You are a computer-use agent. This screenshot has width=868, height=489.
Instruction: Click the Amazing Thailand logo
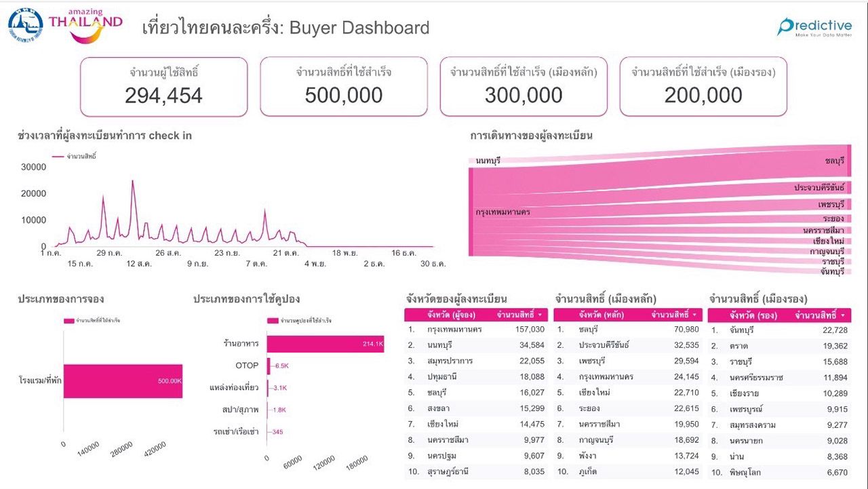[85, 24]
